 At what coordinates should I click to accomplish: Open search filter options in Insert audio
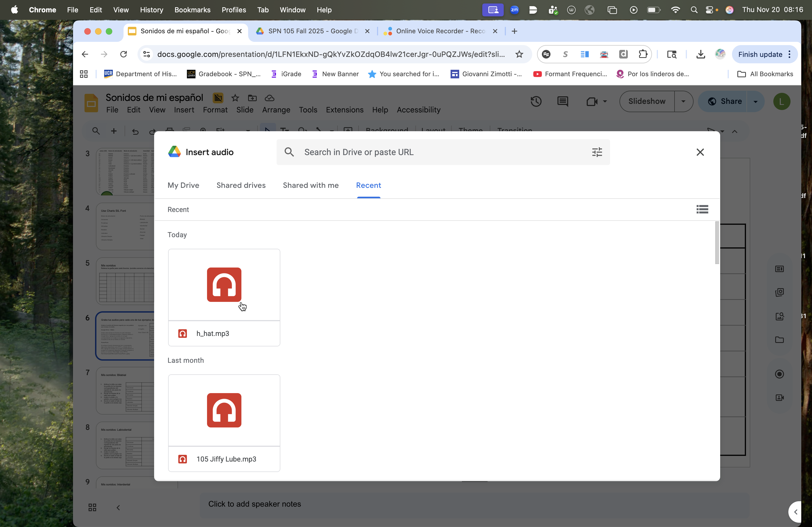(597, 152)
